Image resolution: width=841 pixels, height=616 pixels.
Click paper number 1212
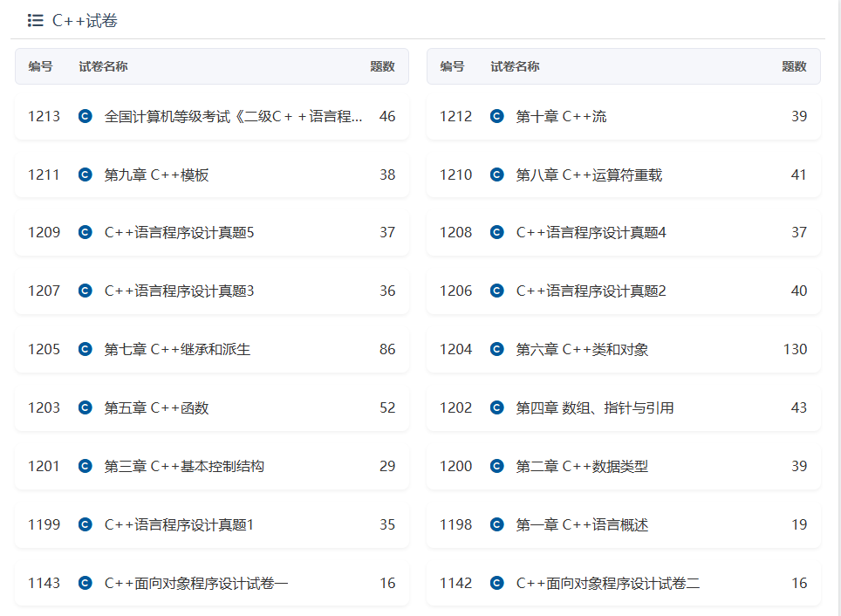pyautogui.click(x=456, y=116)
